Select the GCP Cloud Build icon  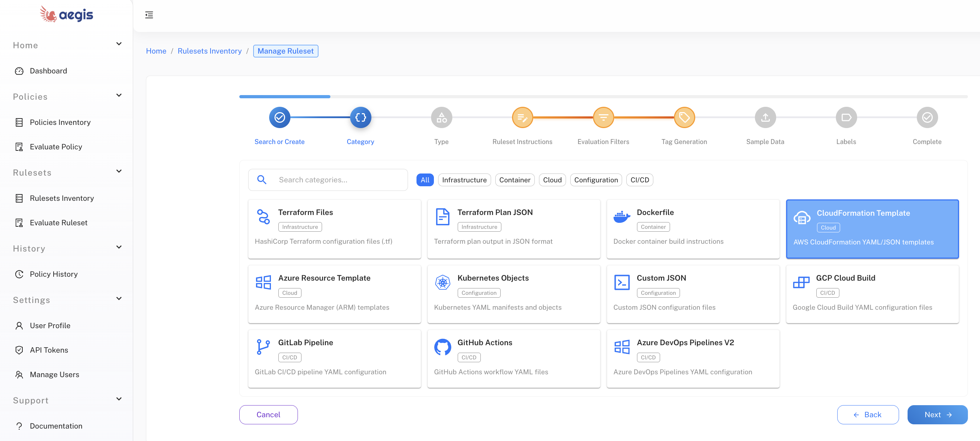pos(801,282)
